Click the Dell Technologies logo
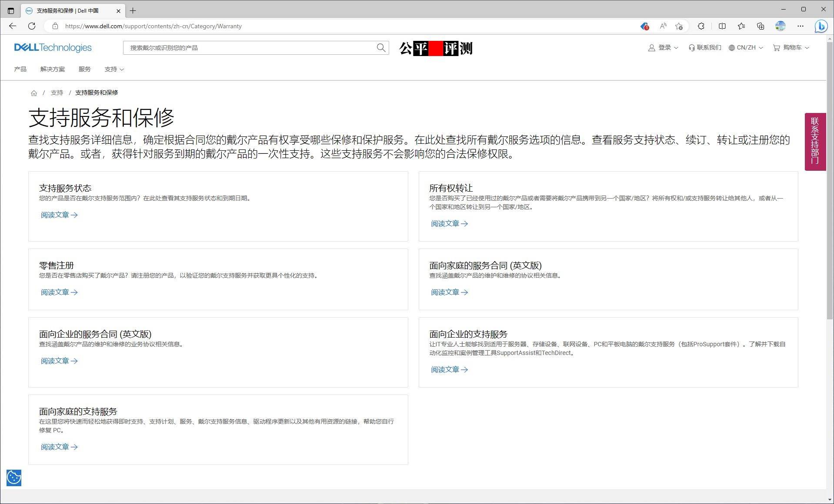 tap(52, 48)
